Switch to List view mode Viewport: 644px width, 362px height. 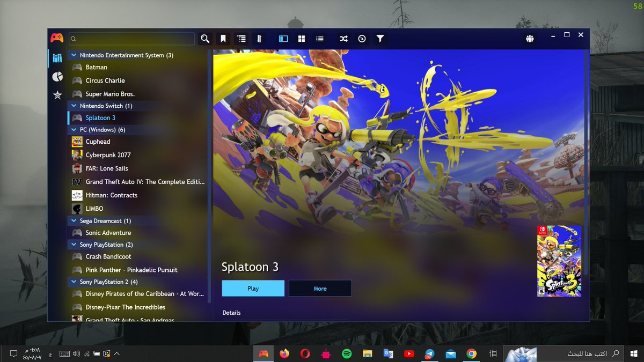pyautogui.click(x=320, y=39)
